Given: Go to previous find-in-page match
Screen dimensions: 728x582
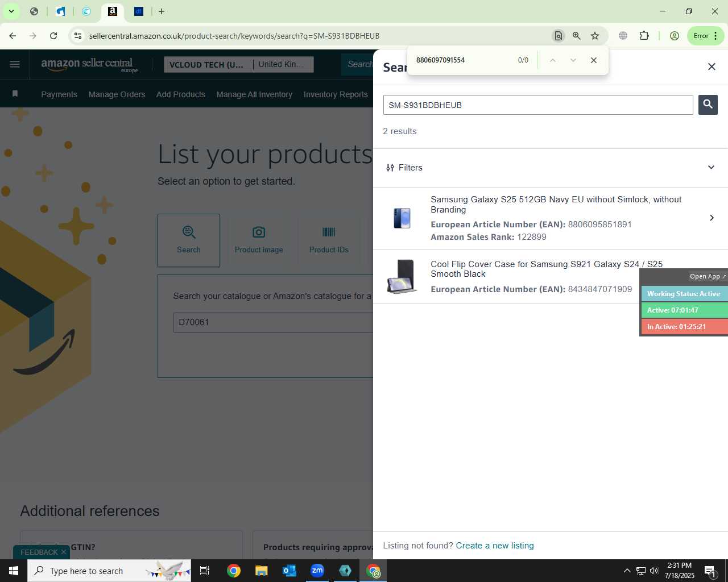Looking at the screenshot, I should pos(552,60).
